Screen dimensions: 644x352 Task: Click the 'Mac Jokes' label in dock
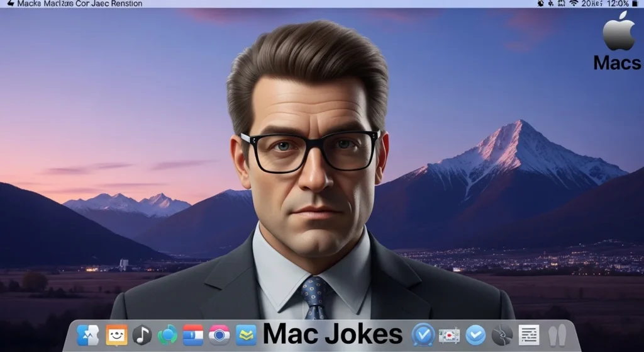(x=333, y=334)
